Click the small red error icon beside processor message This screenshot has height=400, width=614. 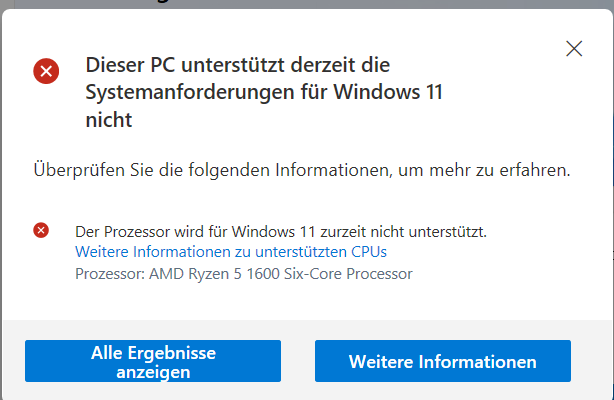(41, 230)
